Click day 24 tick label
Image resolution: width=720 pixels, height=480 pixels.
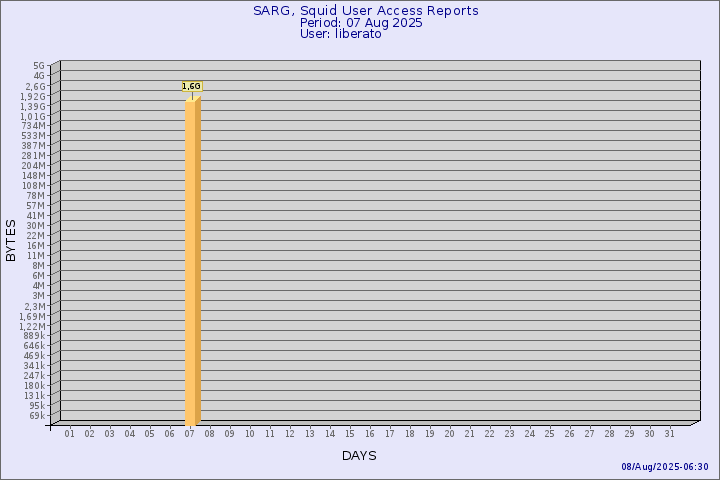tap(529, 434)
